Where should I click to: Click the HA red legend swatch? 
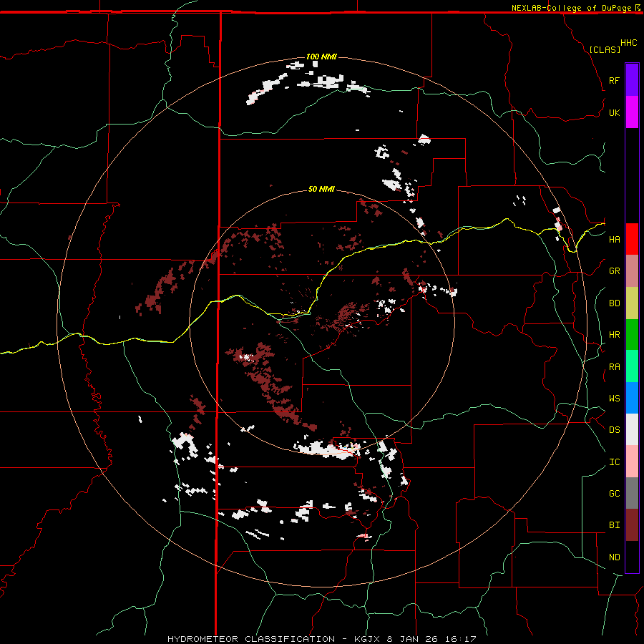[x=632, y=239]
